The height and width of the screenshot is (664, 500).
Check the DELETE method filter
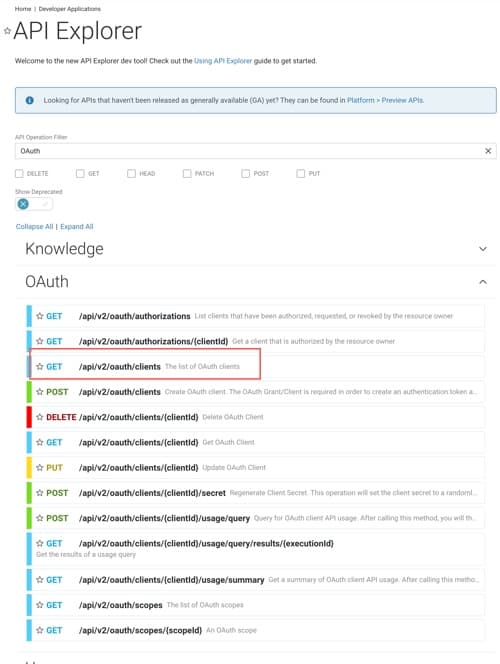tap(19, 174)
